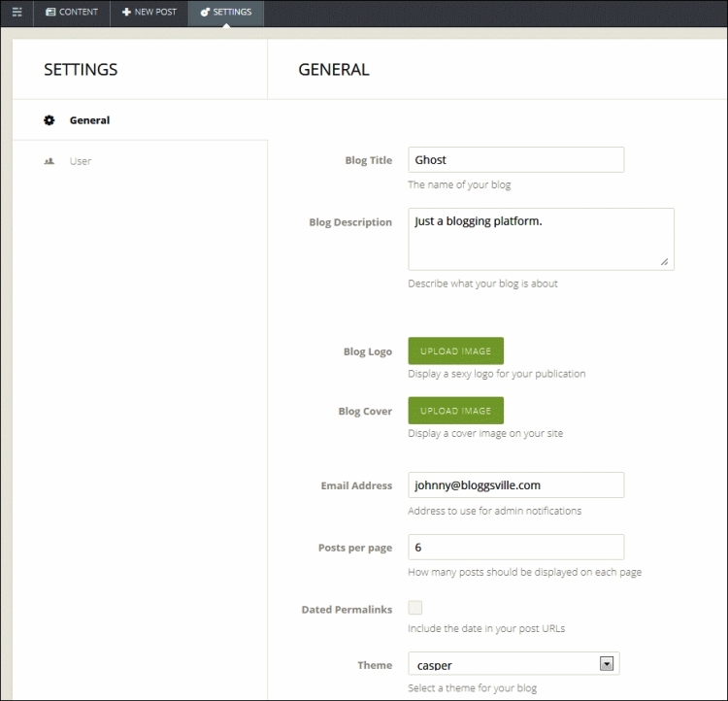This screenshot has height=701, width=728.
Task: Focus the Email Address field
Action: 515,485
